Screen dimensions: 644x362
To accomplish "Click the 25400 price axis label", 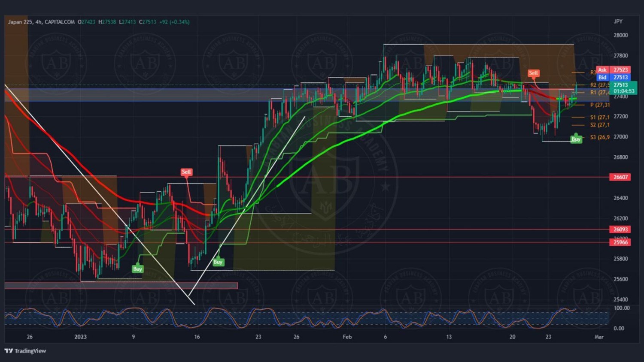I will click(x=620, y=299).
